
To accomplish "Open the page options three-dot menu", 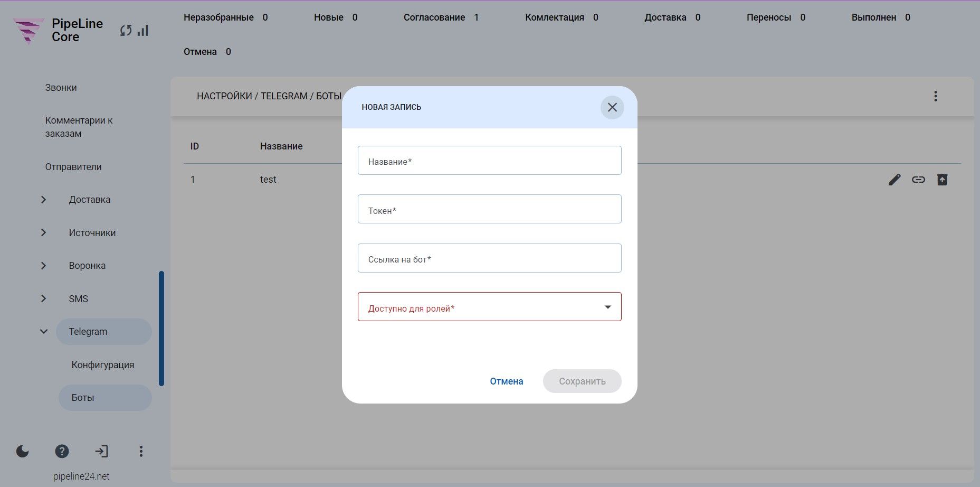I will (x=936, y=96).
